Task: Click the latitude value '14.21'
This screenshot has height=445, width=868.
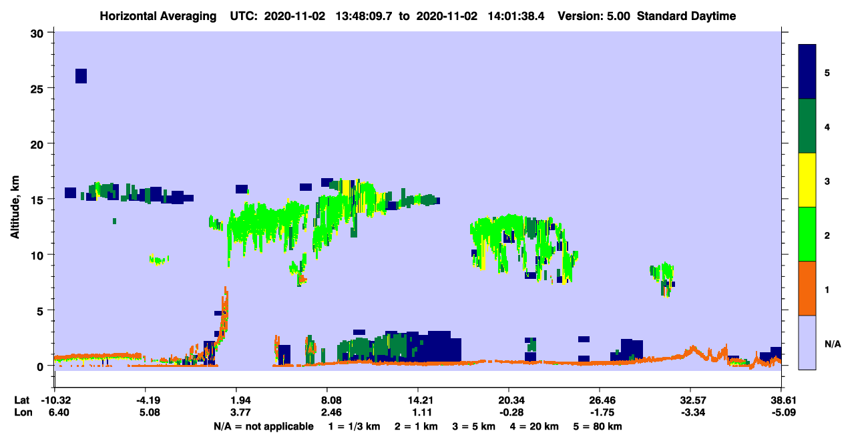Action: [418, 400]
